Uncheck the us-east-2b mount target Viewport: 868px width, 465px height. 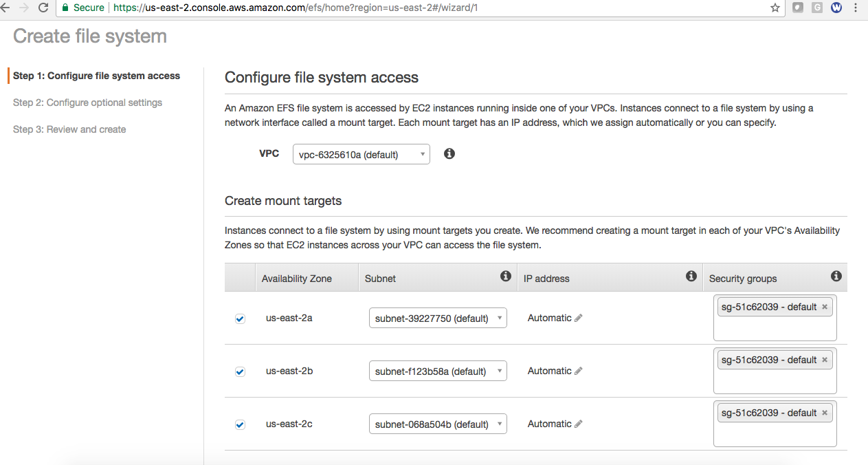(240, 371)
